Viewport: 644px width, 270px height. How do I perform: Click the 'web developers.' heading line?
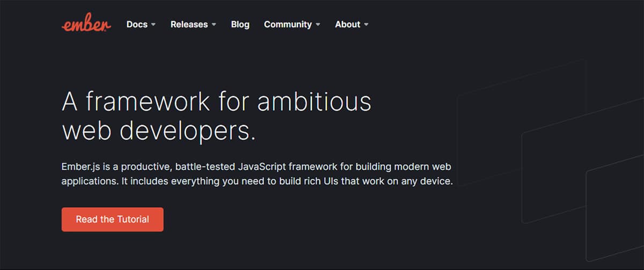pyautogui.click(x=158, y=132)
